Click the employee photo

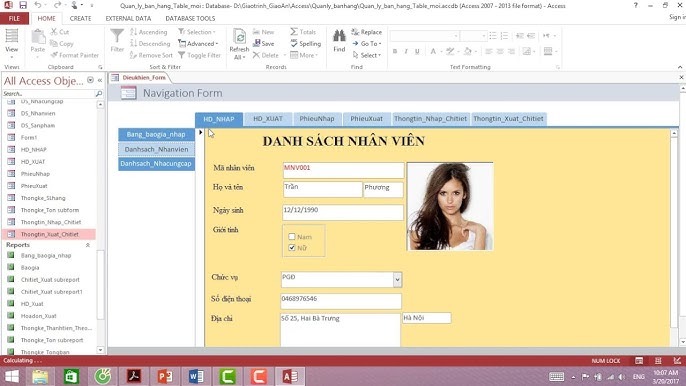tap(450, 207)
